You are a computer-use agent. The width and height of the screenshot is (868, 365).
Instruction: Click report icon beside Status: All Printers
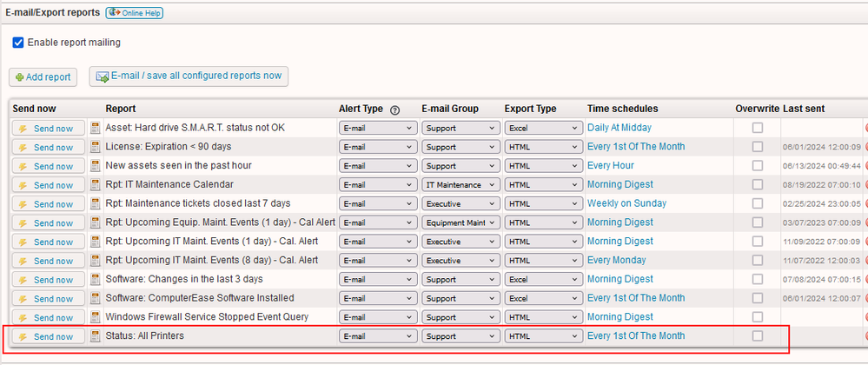(x=96, y=336)
